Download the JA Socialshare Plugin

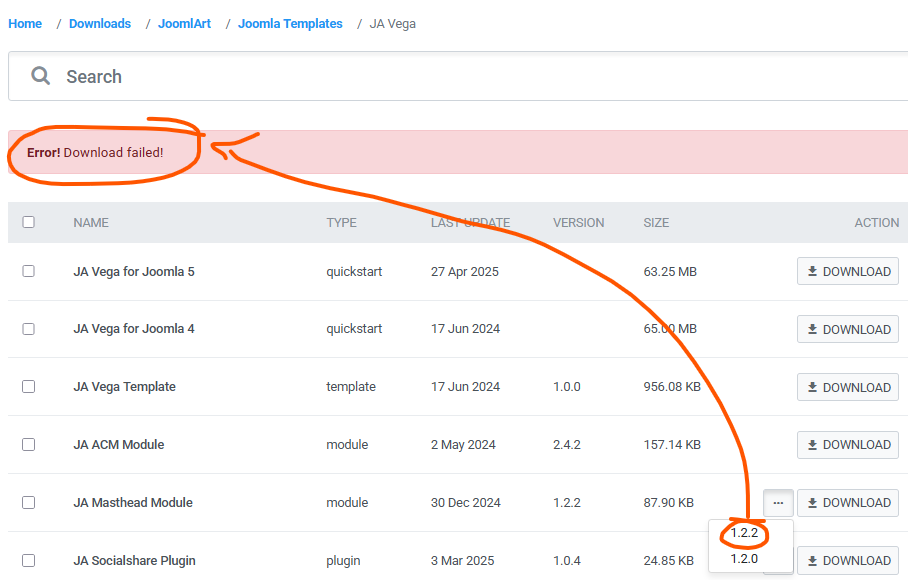point(848,561)
